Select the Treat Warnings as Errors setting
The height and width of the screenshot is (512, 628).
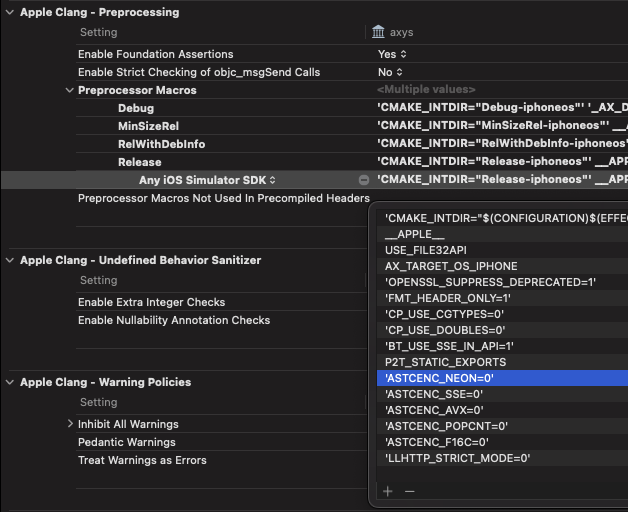pos(142,460)
